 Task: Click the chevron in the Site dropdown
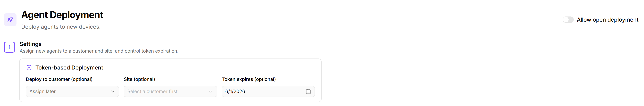210,91
